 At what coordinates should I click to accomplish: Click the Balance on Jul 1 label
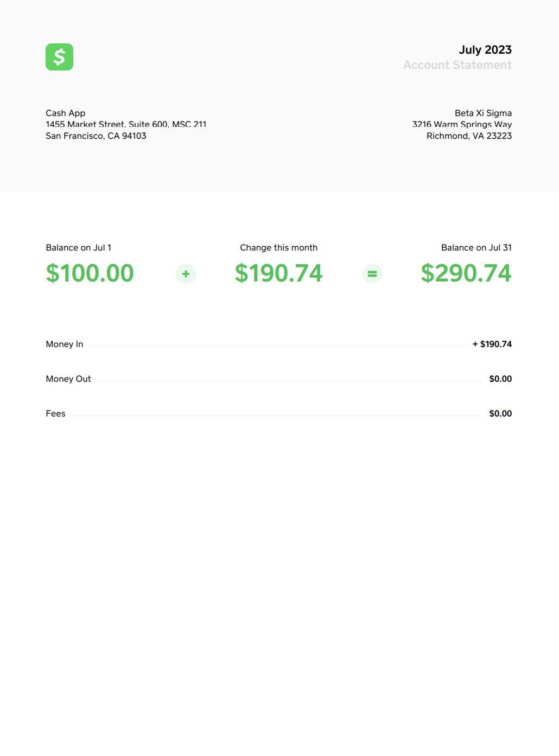coord(79,247)
